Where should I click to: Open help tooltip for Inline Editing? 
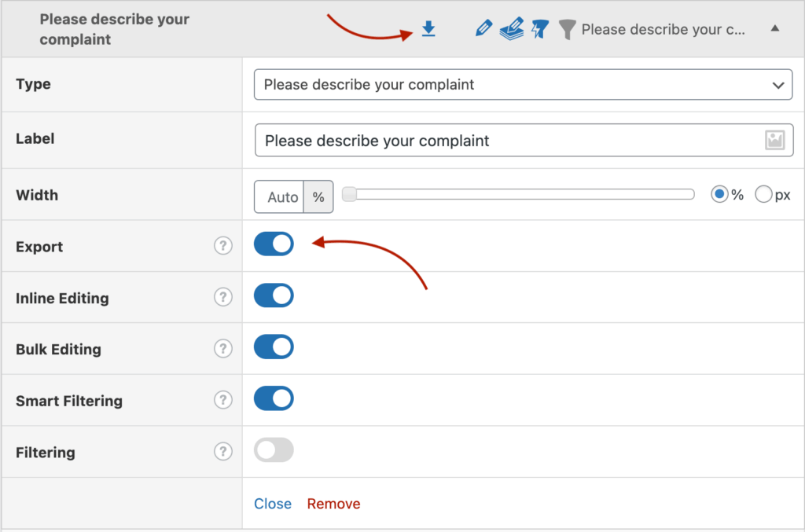223,298
